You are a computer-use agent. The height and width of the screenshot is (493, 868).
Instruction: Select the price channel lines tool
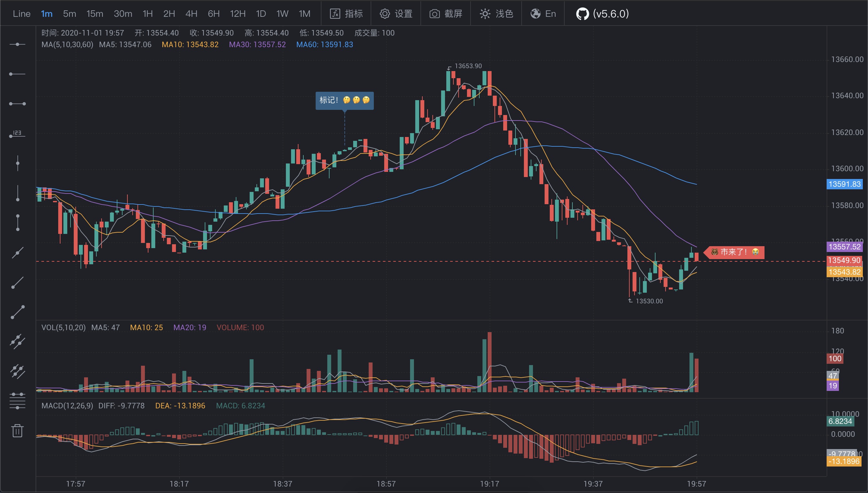[x=17, y=371]
